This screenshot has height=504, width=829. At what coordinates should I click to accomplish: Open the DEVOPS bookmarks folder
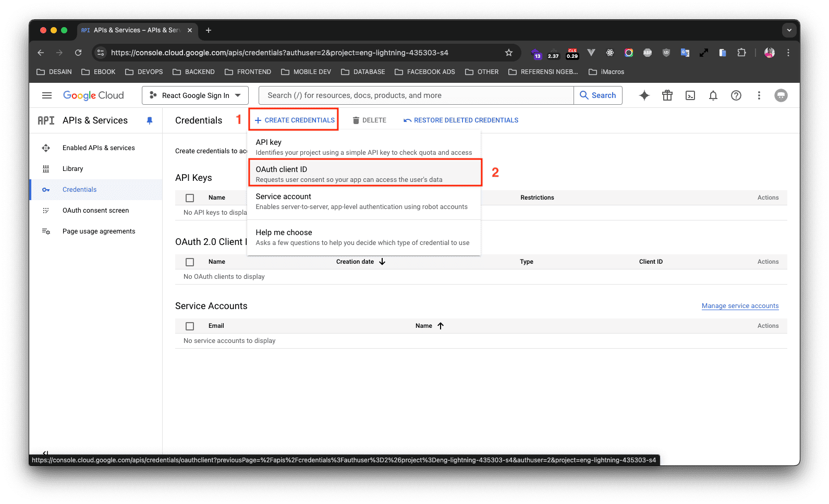tap(144, 72)
